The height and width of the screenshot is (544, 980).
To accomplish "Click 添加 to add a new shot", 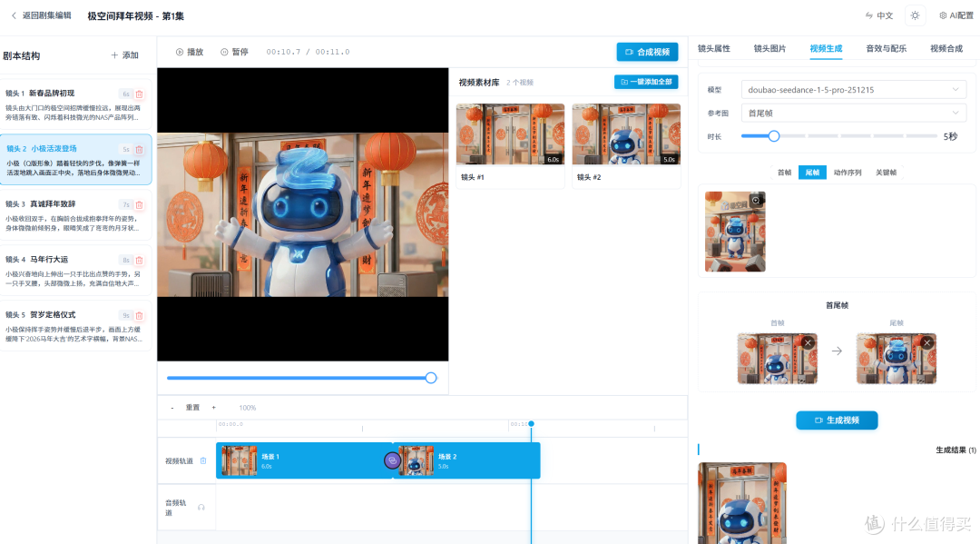I will point(124,55).
